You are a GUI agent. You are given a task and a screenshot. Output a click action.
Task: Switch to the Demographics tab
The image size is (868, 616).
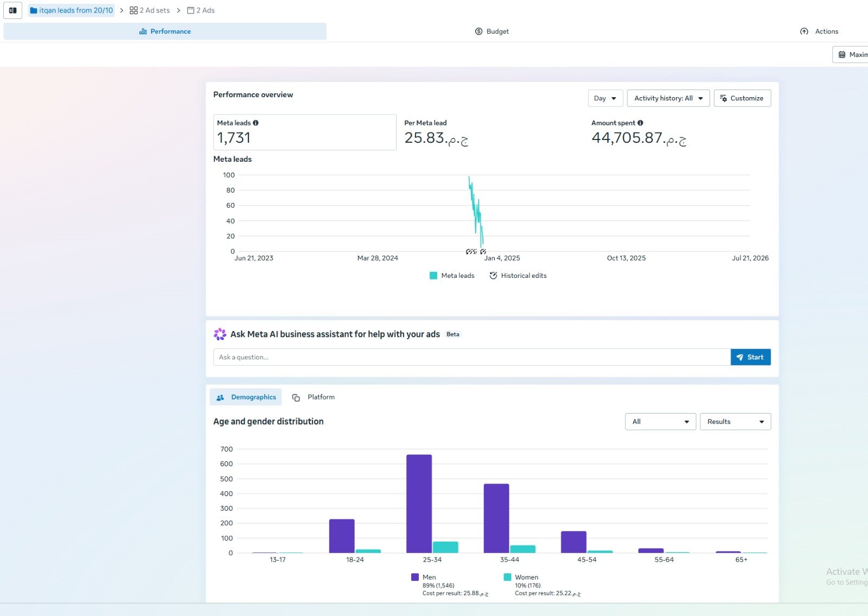tap(246, 397)
